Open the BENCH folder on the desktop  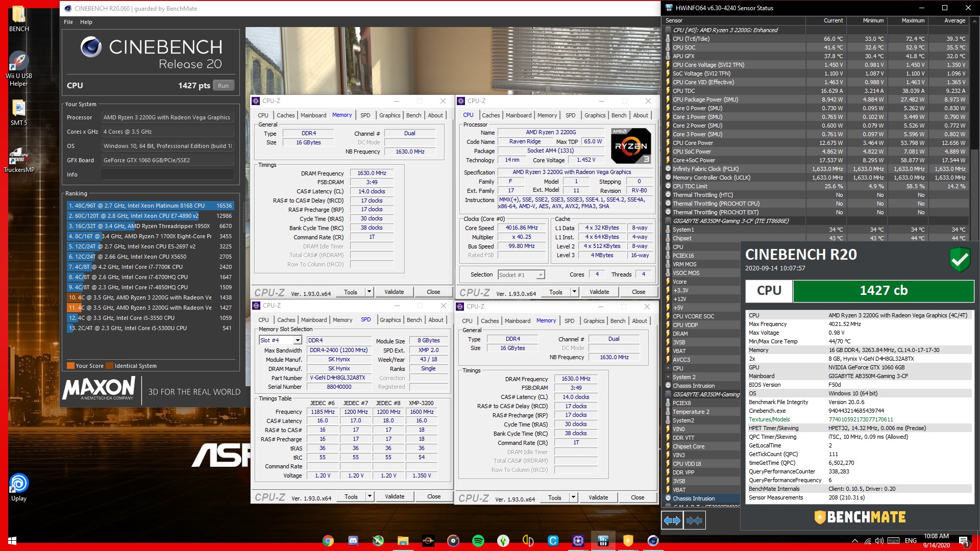coord(19,18)
